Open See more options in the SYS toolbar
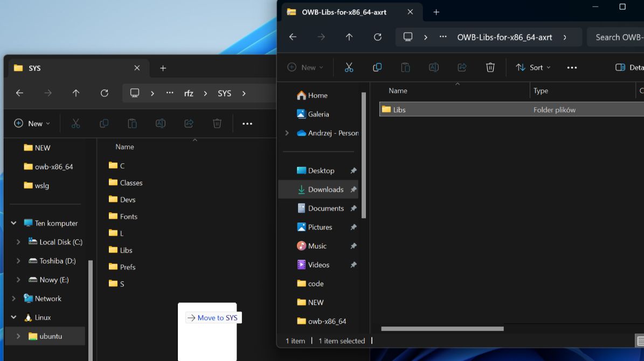Viewport: 644px width, 361px height. 247,123
